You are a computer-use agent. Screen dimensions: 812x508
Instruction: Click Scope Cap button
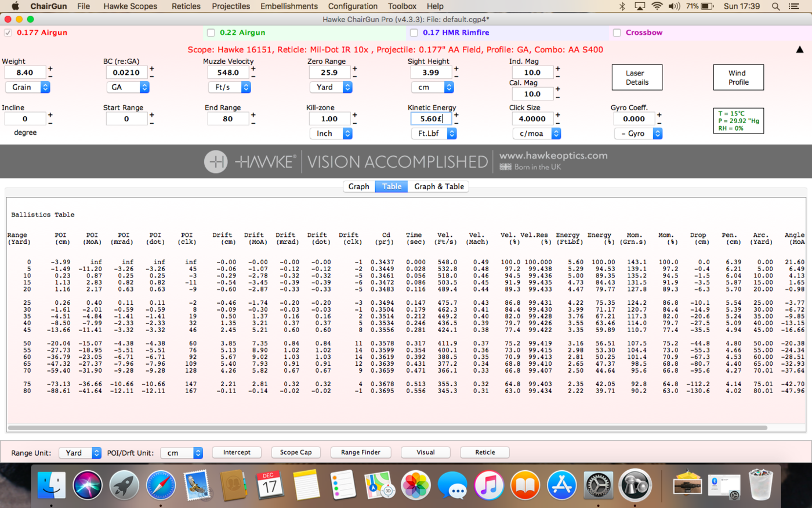296,452
